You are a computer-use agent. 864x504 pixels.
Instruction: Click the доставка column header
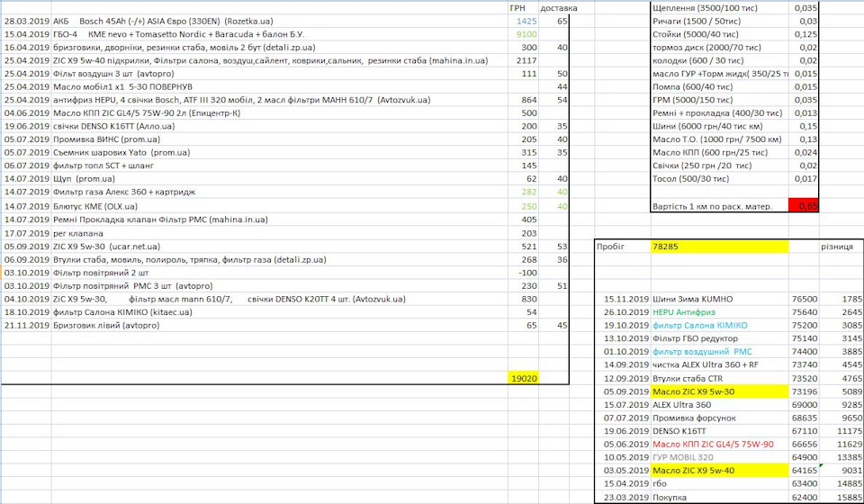tap(559, 8)
